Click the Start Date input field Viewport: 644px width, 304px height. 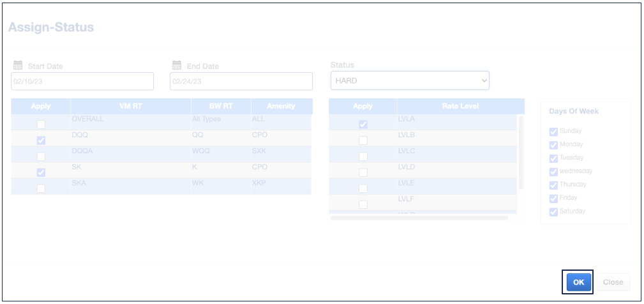[82, 81]
